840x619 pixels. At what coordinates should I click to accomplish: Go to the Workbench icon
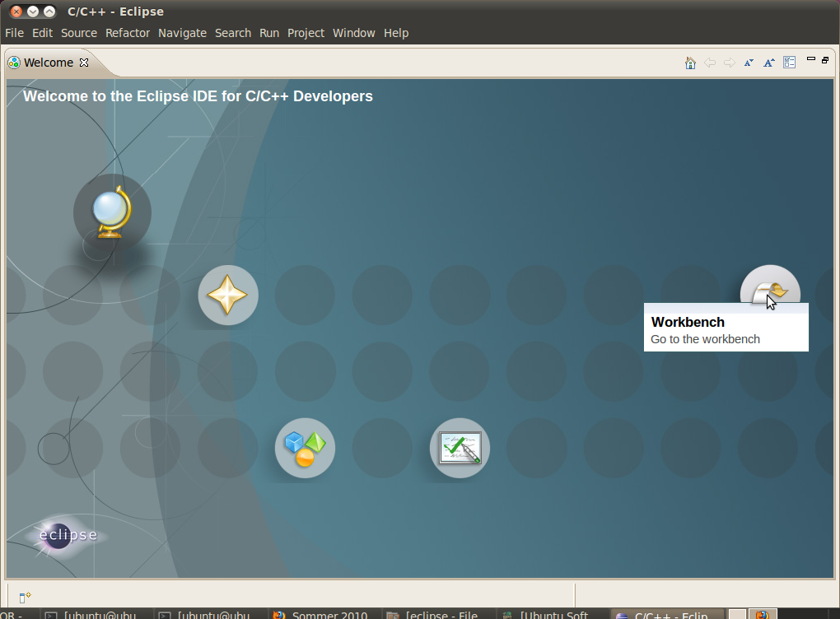(770, 291)
